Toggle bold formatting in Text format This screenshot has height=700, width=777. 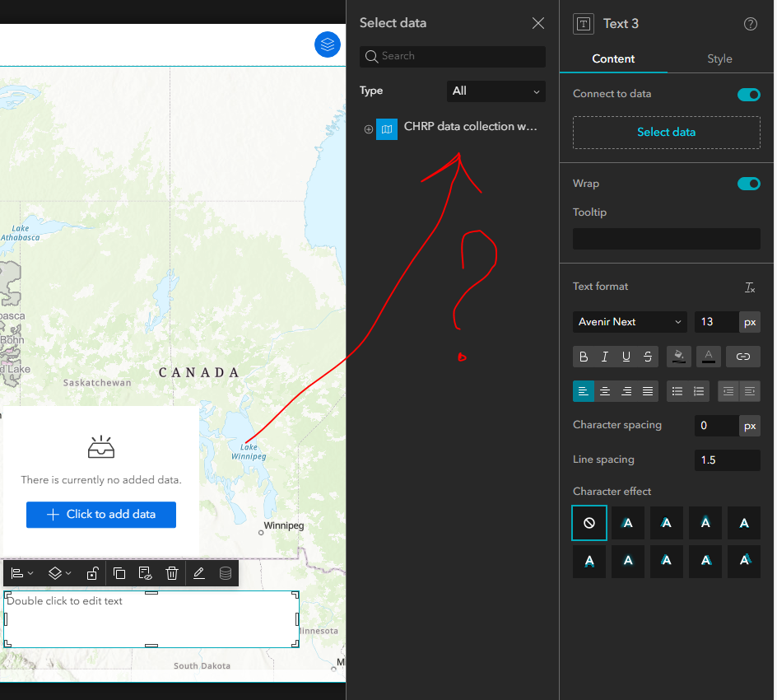(584, 357)
